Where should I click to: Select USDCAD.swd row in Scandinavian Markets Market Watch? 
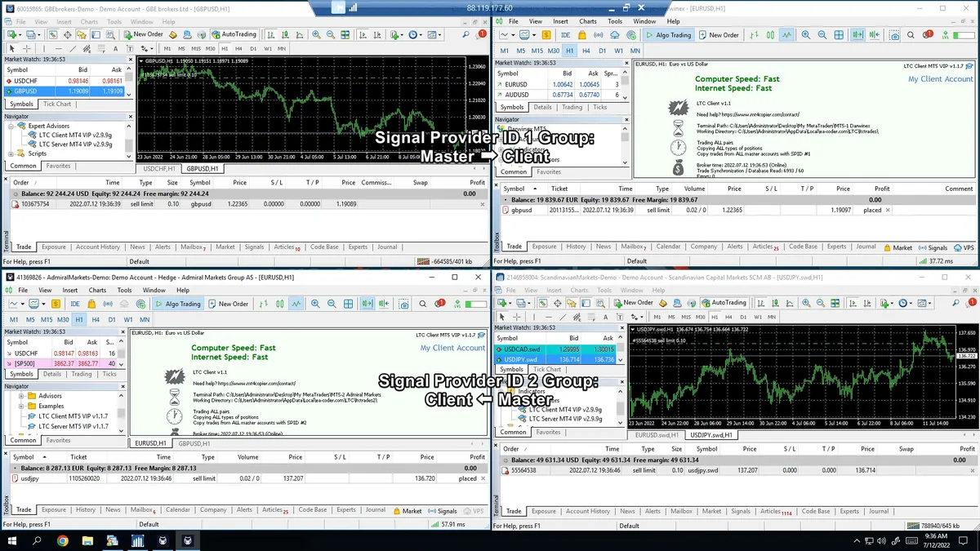[x=555, y=349]
